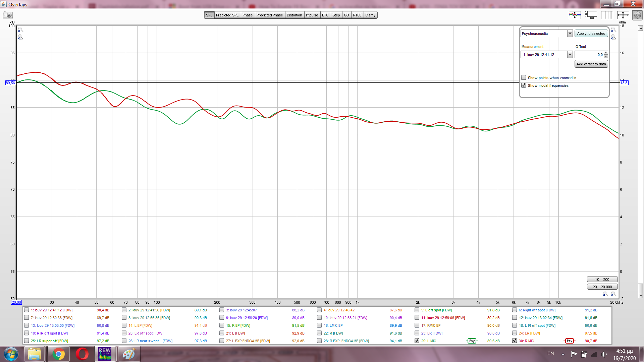Switch to the Distortion tab
Screen dimensions: 644x362
(294, 15)
